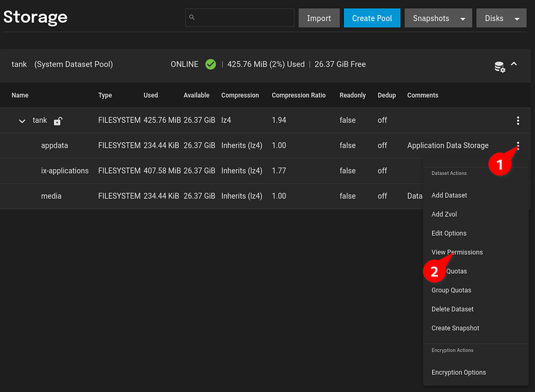Image resolution: width=535 pixels, height=392 pixels.
Task: Open the Snapshots dropdown
Action: (437, 18)
